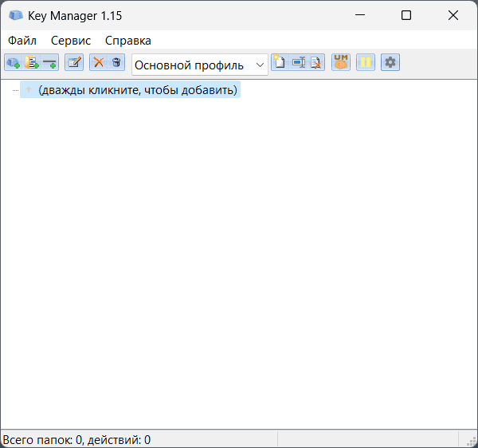This screenshot has width=478, height=448.
Task: Click the trash bin icon
Action: pos(116,62)
